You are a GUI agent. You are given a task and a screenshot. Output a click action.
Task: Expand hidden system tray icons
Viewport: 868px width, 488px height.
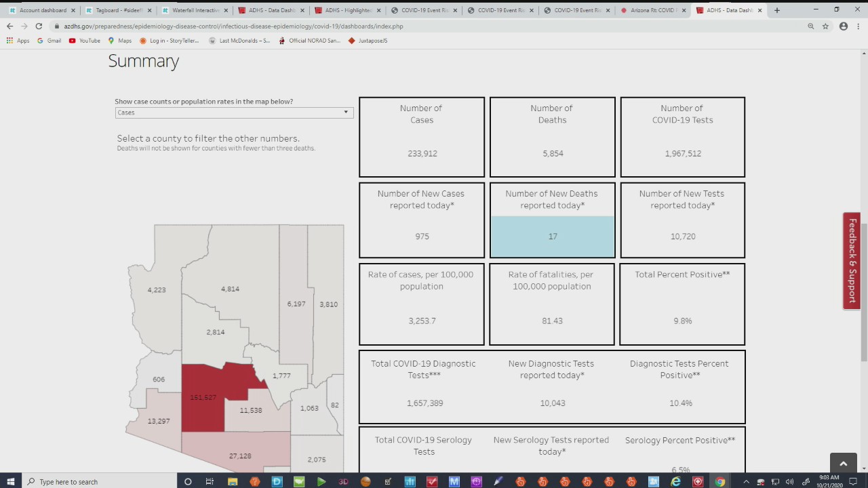pyautogui.click(x=746, y=482)
